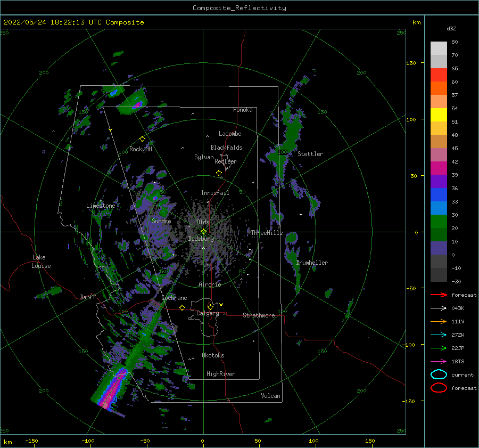This screenshot has height=448, width=479.
Task: Click the intense magenta echo cell near RockyMH north
Action: click(137, 104)
